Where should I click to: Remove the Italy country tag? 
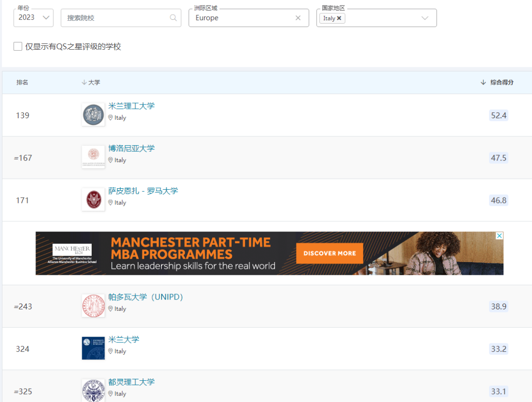tap(339, 18)
